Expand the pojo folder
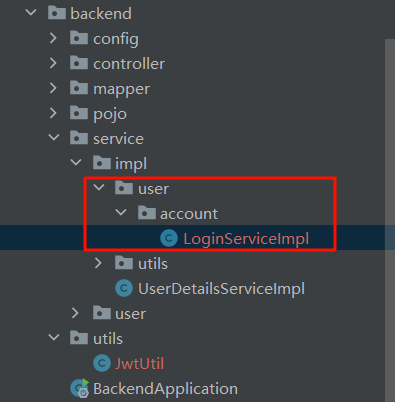This screenshot has width=395, height=402. coord(53,113)
